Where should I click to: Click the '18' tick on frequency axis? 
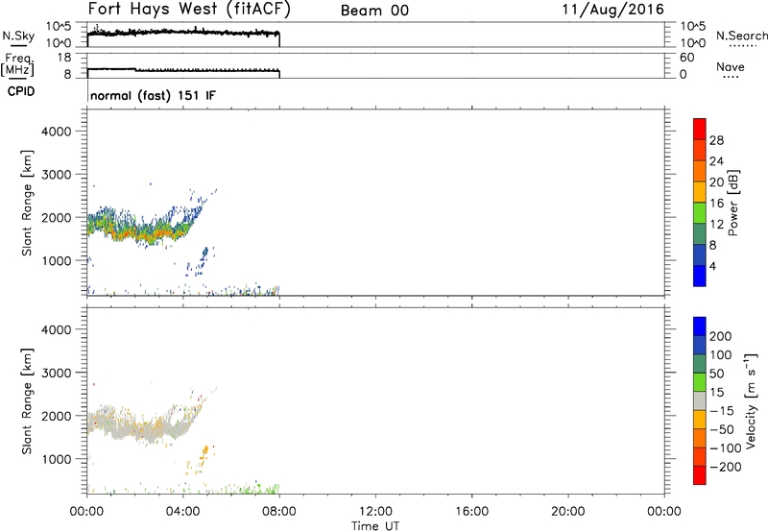[64, 58]
